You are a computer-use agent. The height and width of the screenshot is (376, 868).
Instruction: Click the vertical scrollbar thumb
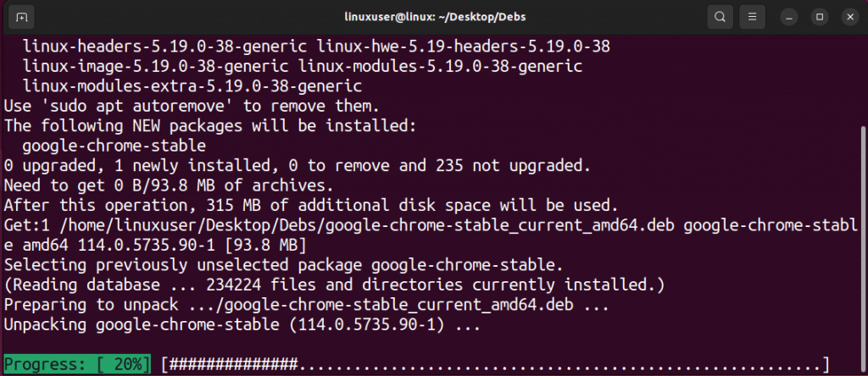tap(864, 249)
